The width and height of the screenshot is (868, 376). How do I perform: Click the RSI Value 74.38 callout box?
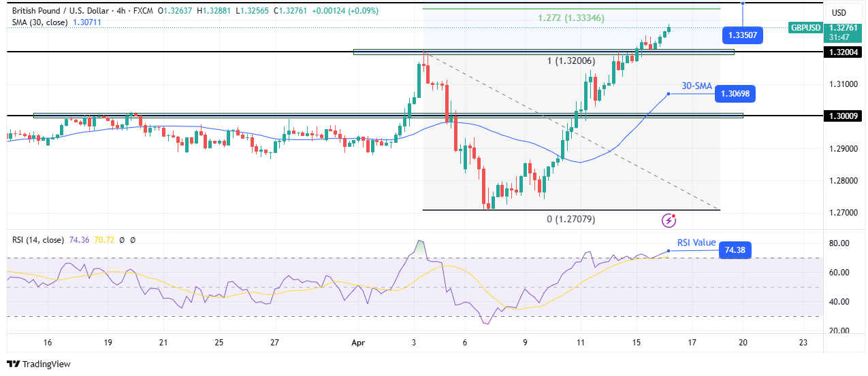(x=735, y=251)
